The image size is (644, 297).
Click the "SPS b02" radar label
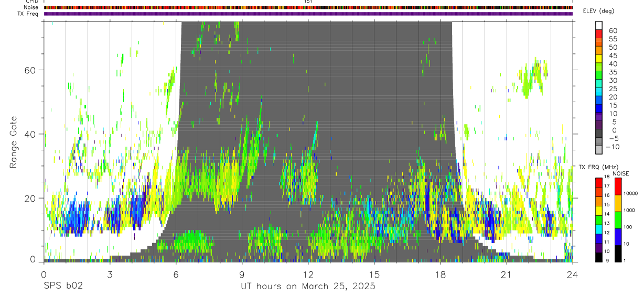63,287
